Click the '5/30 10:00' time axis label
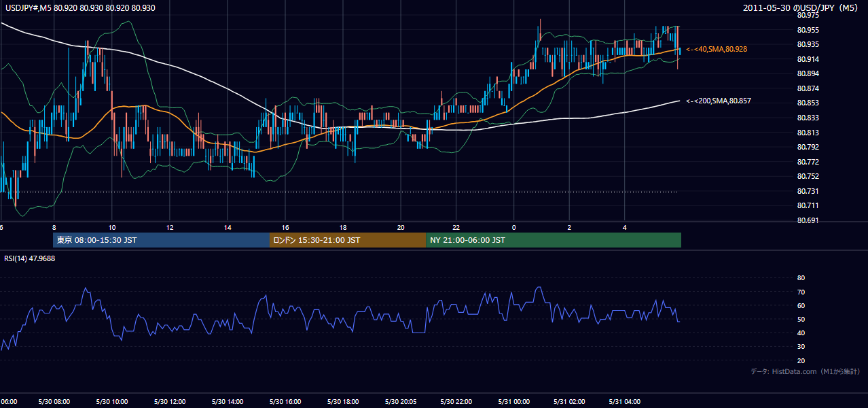The width and height of the screenshot is (868, 408). click(x=111, y=402)
